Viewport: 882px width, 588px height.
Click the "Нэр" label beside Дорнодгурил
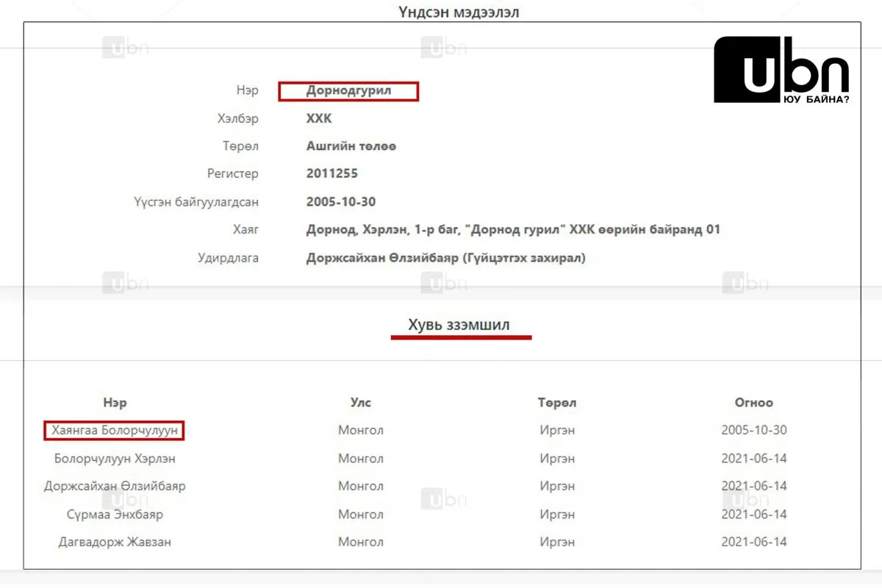click(247, 91)
